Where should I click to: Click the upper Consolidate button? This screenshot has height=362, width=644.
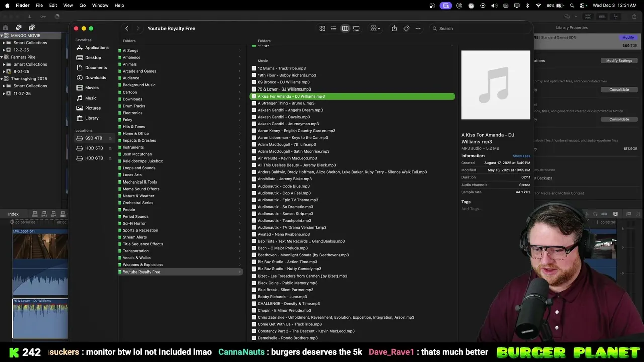point(619,89)
